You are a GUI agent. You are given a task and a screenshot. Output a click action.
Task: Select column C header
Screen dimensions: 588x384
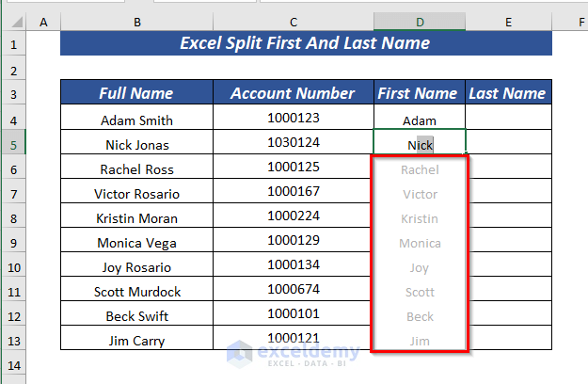click(294, 21)
